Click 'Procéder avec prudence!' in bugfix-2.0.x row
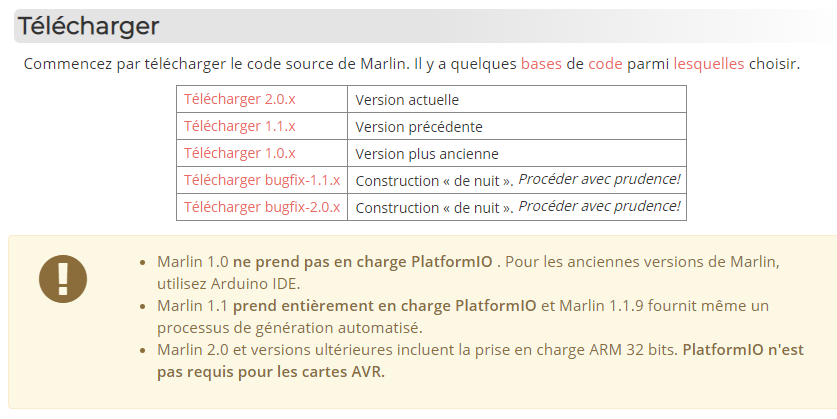This screenshot has height=419, width=837. point(599,206)
